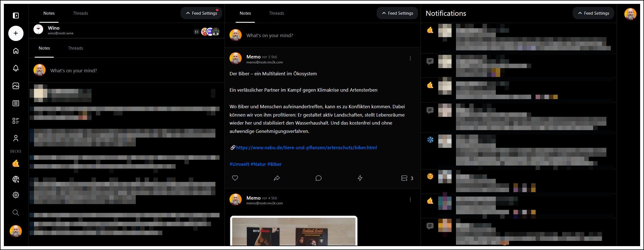Repost Memo's beaver post
This screenshot has width=644, height=250.
coord(277,178)
